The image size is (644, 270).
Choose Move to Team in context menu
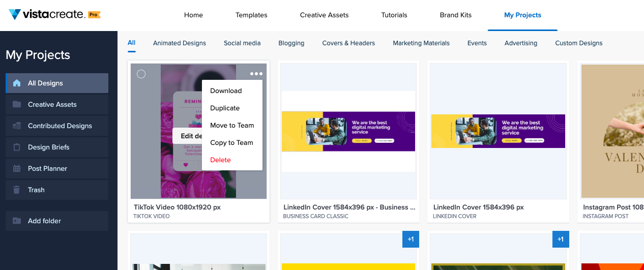click(232, 125)
